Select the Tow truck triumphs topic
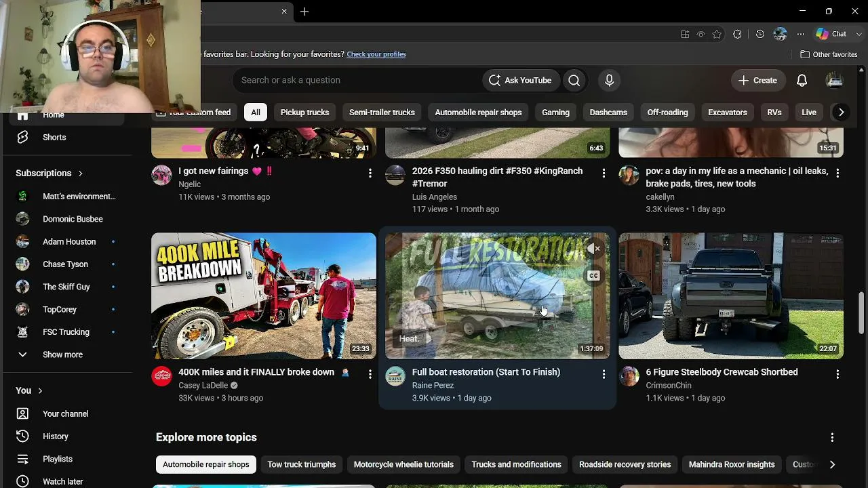 [302, 464]
